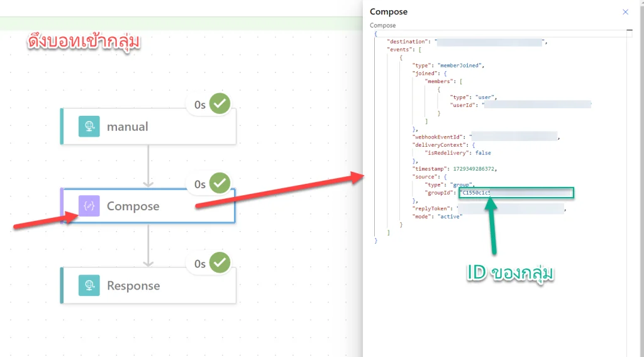This screenshot has height=357, width=644.
Task: Click the "joined" key in JSON
Action: [x=425, y=73]
